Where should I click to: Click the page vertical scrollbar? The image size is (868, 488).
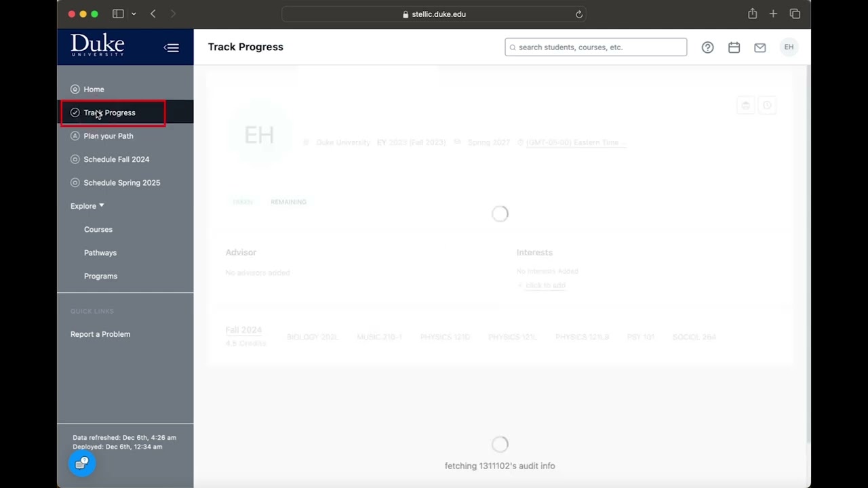(x=808, y=254)
